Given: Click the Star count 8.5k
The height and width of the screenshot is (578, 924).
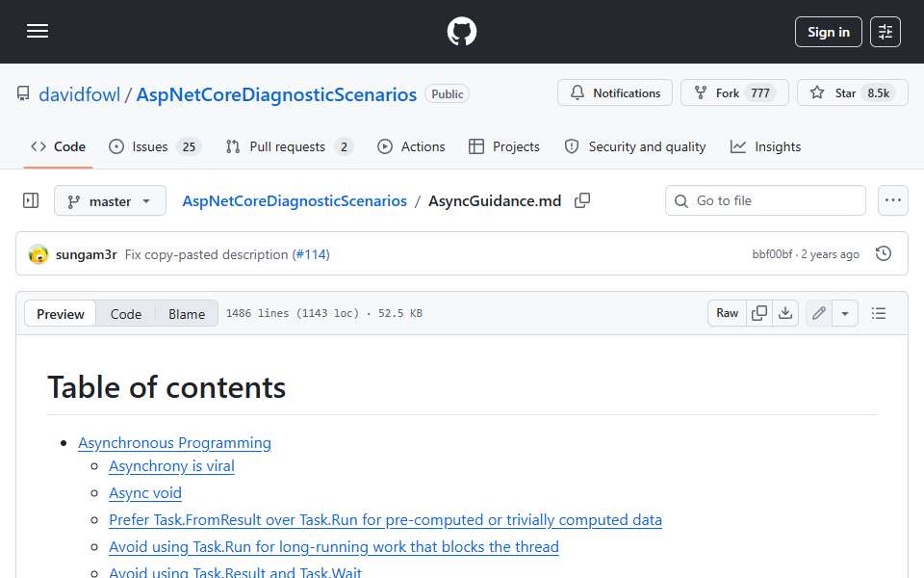Looking at the screenshot, I should [x=878, y=93].
